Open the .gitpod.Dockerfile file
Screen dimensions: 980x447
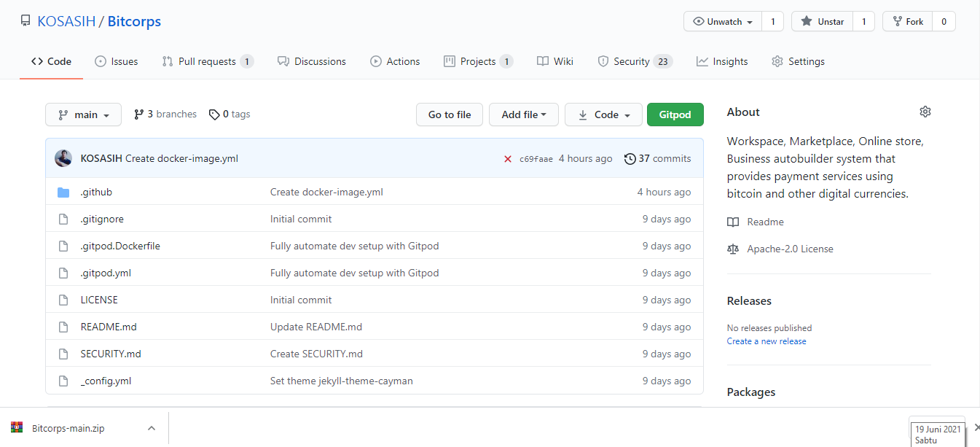point(120,246)
